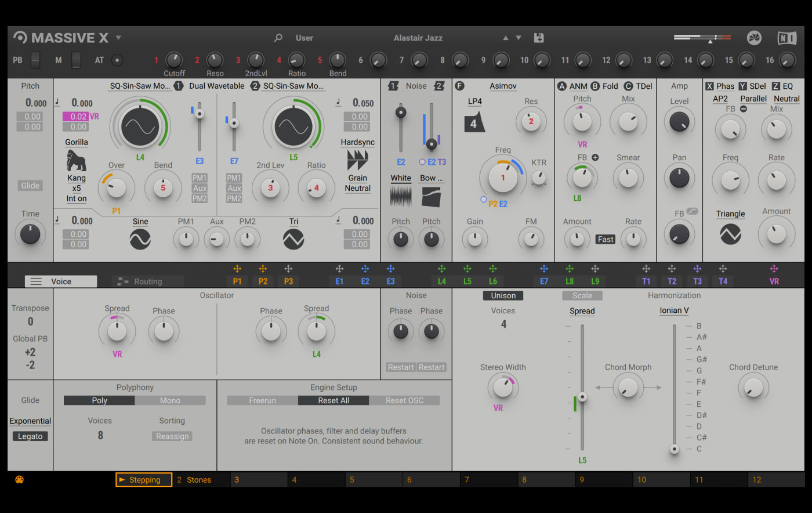Open the Harmonization tab
812x513 pixels.
point(674,295)
